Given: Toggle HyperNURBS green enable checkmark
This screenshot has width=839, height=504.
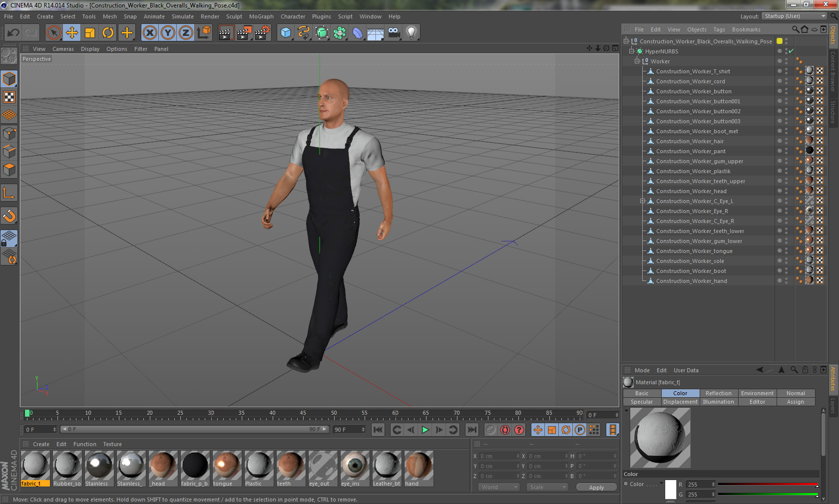Looking at the screenshot, I should (x=791, y=51).
